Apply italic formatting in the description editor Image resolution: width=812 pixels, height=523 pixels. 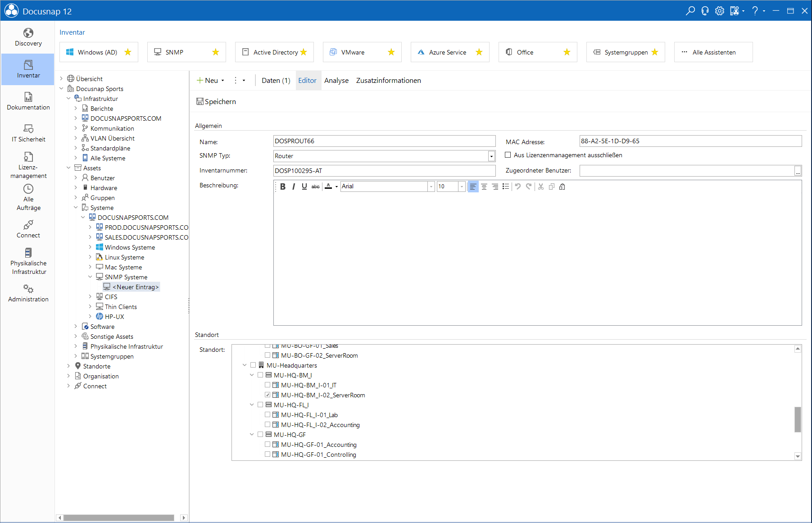point(294,186)
